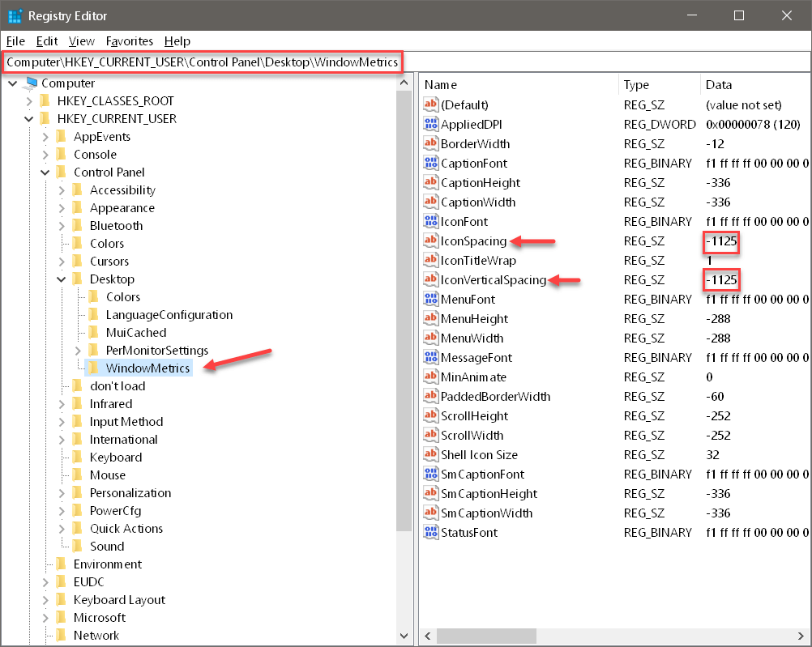Expand the AppEvents key
Screen dimensions: 812x647
pos(45,137)
